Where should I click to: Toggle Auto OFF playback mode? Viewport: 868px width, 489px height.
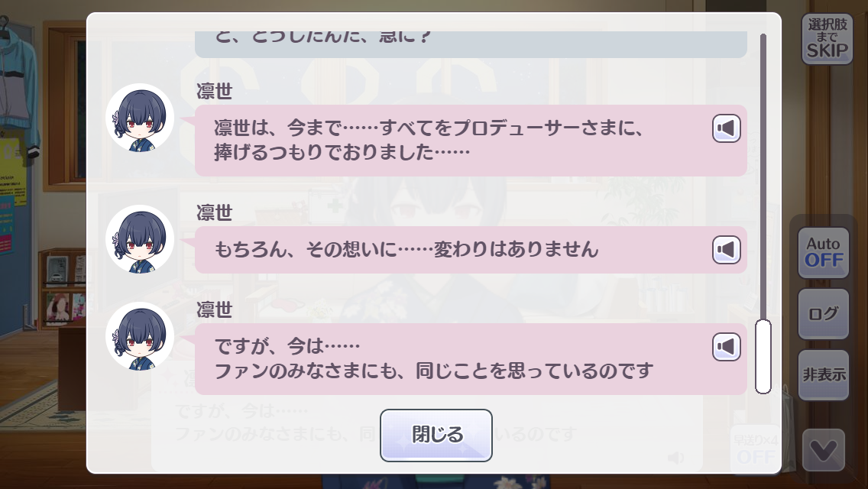824,253
